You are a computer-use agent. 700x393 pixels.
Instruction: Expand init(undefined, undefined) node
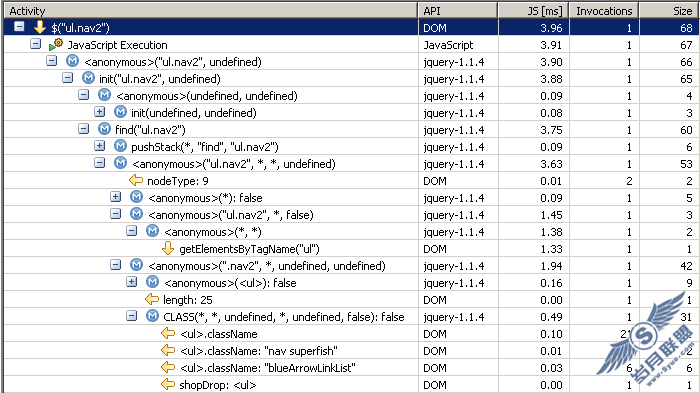coord(100,112)
